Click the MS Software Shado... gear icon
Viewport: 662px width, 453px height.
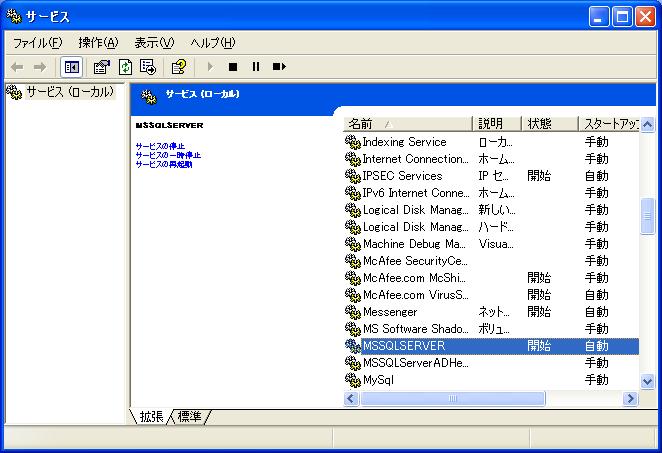(353, 329)
